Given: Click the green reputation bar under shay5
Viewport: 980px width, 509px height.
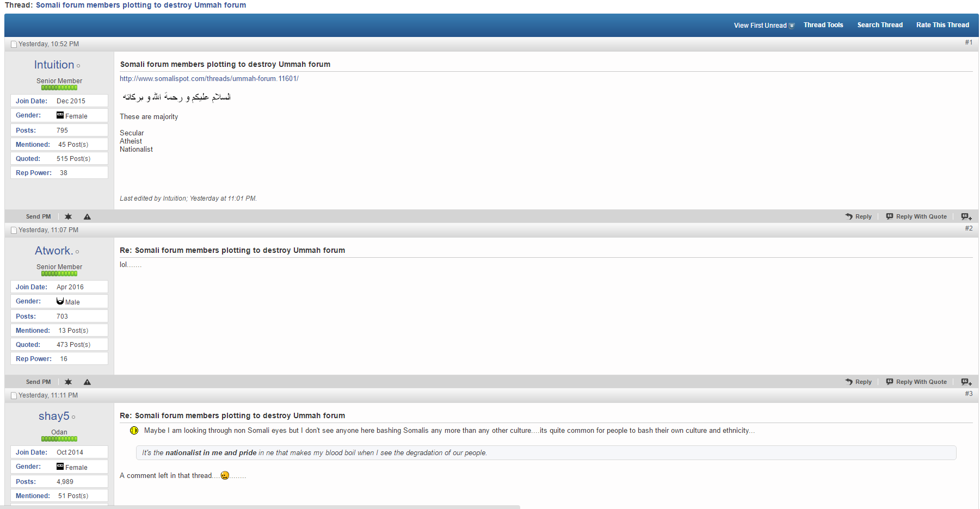Looking at the screenshot, I should point(59,439).
